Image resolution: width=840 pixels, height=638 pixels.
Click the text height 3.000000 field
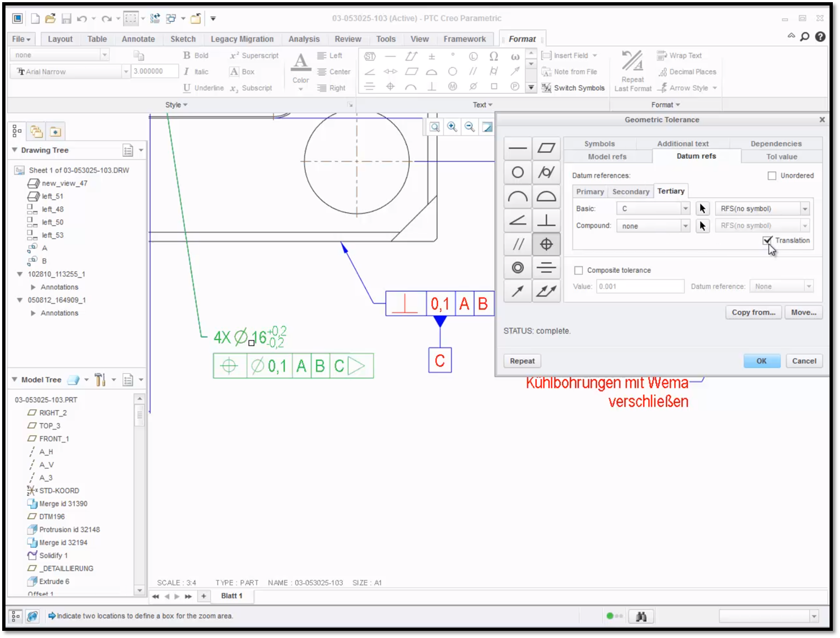point(154,71)
